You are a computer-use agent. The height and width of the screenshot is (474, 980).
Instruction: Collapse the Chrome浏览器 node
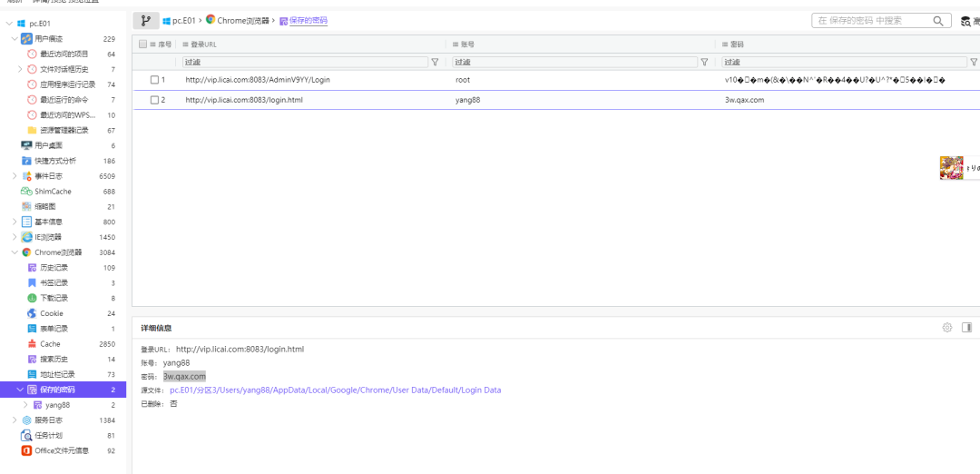(x=15, y=252)
